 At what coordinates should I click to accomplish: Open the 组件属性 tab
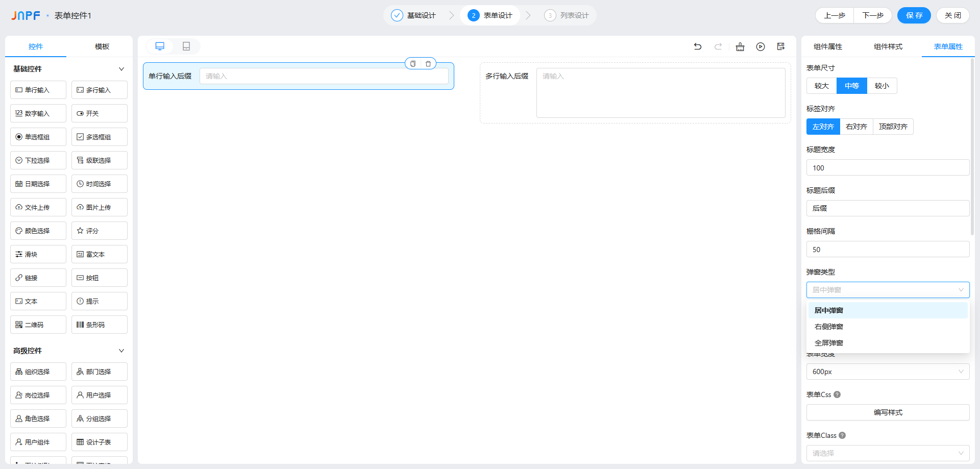pos(828,46)
